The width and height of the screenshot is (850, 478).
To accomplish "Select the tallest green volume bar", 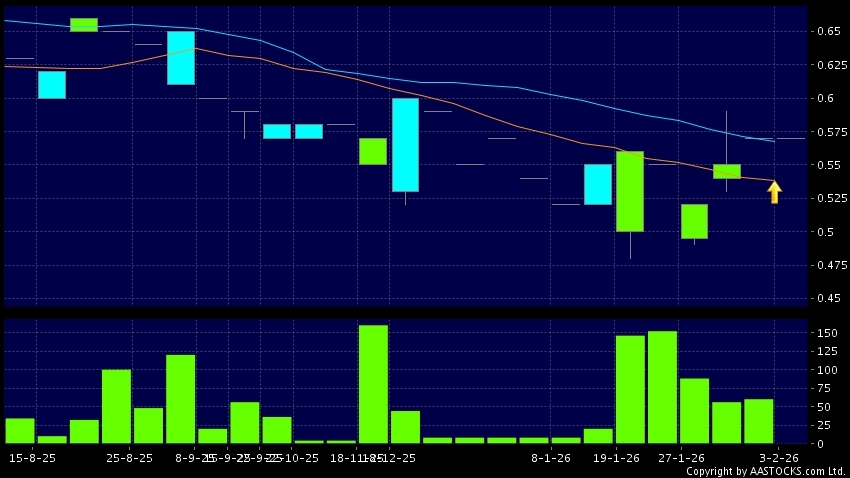I will [x=373, y=384].
